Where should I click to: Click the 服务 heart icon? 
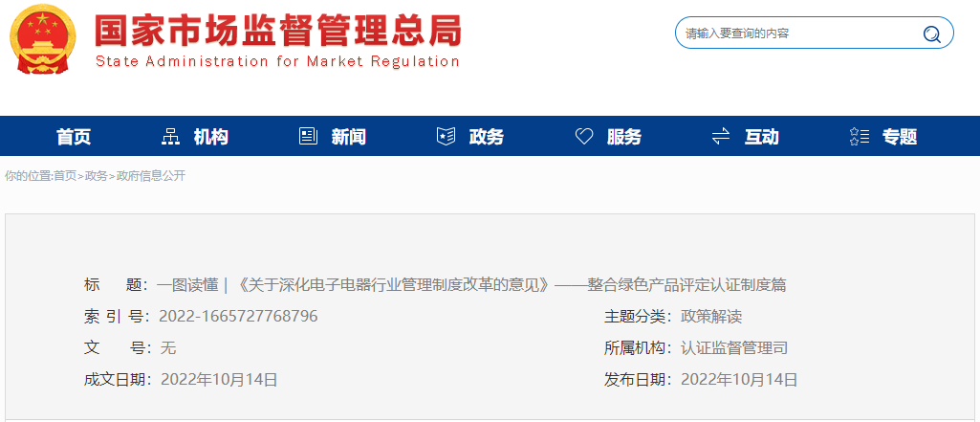(x=584, y=136)
